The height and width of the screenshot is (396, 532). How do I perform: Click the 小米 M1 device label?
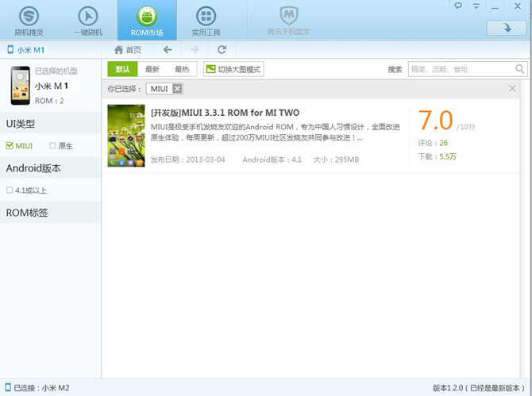[x=31, y=50]
